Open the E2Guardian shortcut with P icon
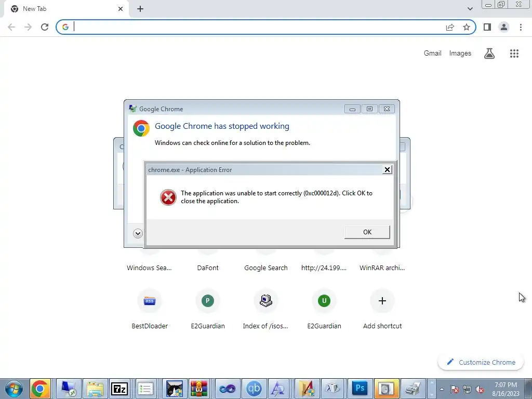Viewport: 532px width, 399px height. coord(208,301)
